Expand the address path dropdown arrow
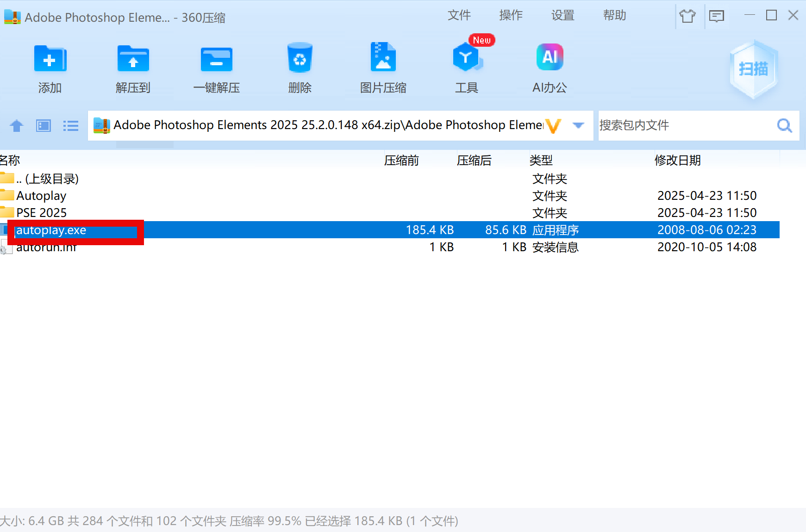This screenshot has height=532, width=806. [x=578, y=125]
